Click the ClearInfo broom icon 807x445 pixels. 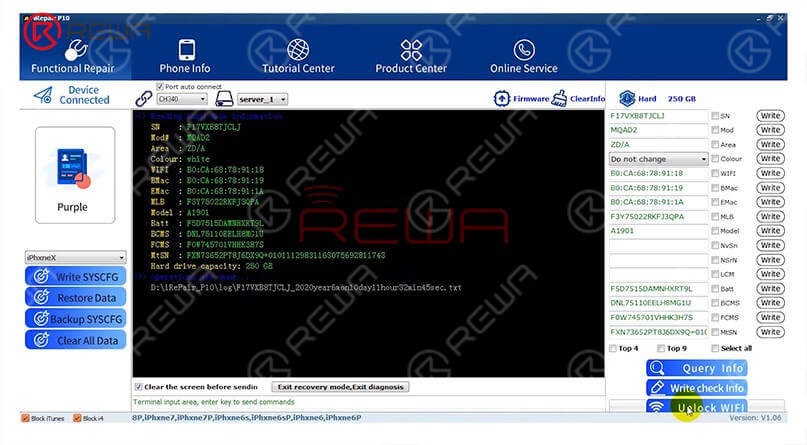click(x=559, y=98)
